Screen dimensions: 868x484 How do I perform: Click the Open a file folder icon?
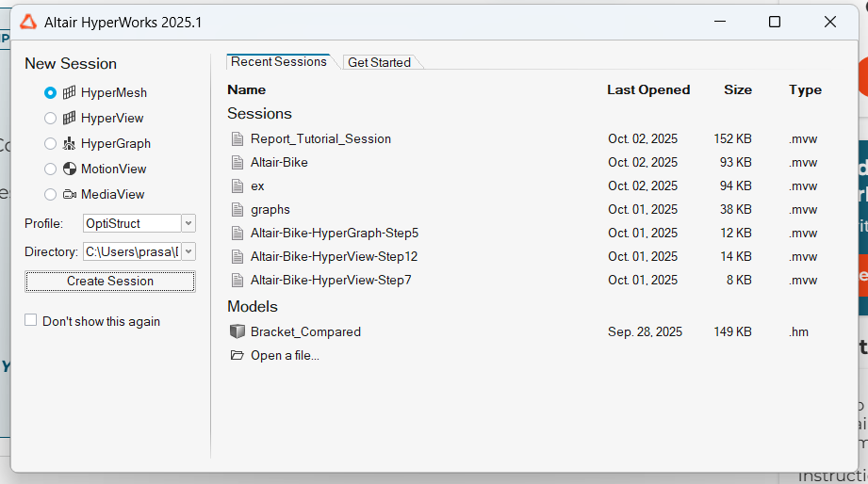point(237,355)
